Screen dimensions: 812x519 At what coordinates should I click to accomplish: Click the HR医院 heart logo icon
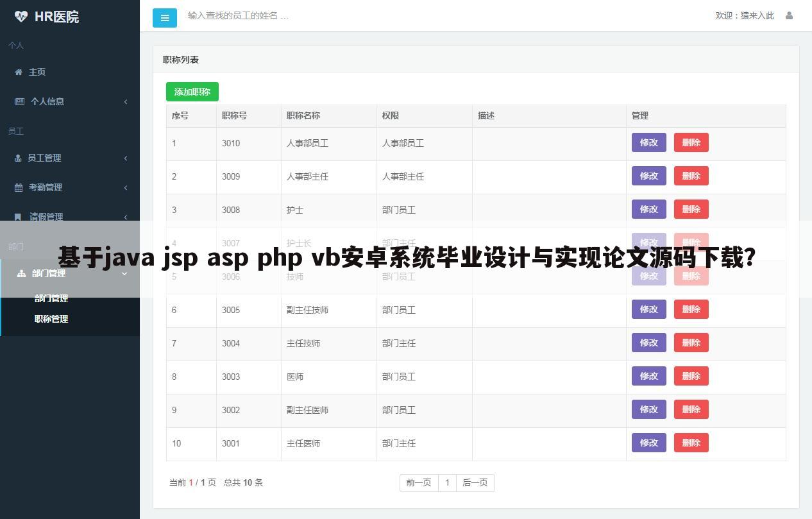[x=21, y=17]
